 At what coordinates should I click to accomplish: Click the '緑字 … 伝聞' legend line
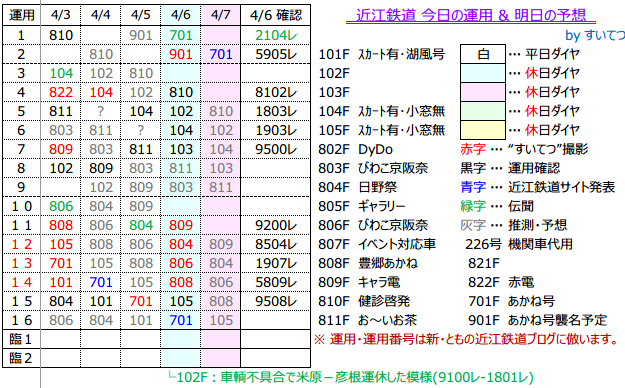coord(497,206)
